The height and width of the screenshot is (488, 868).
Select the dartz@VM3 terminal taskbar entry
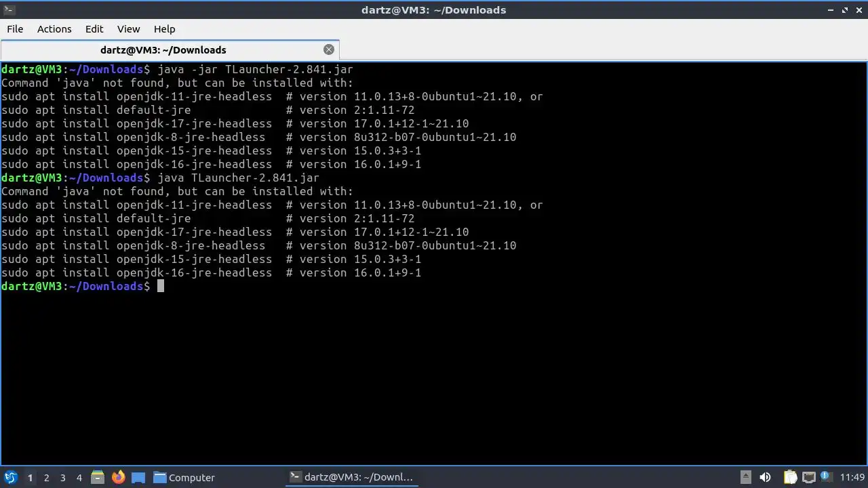(x=351, y=477)
